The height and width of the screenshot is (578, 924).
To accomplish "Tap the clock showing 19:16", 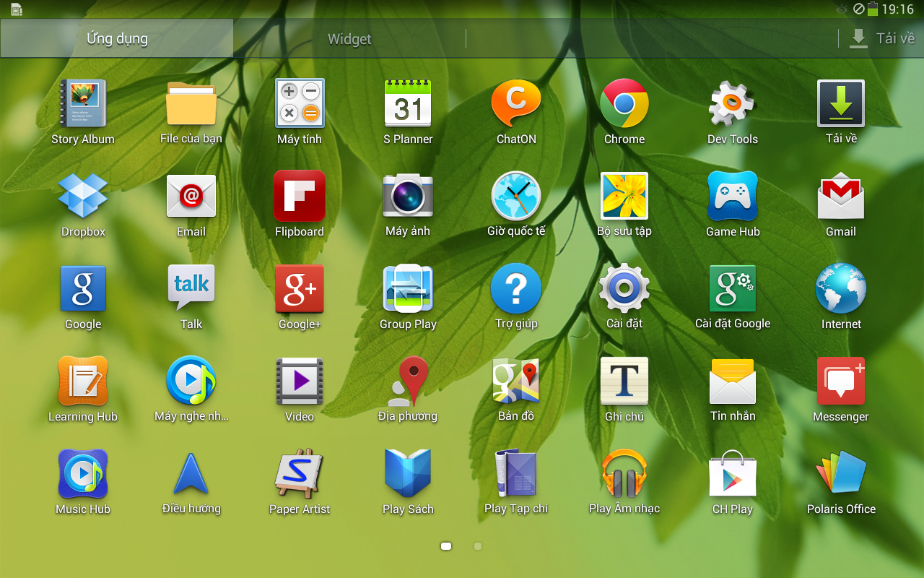I will pyautogui.click(x=897, y=9).
